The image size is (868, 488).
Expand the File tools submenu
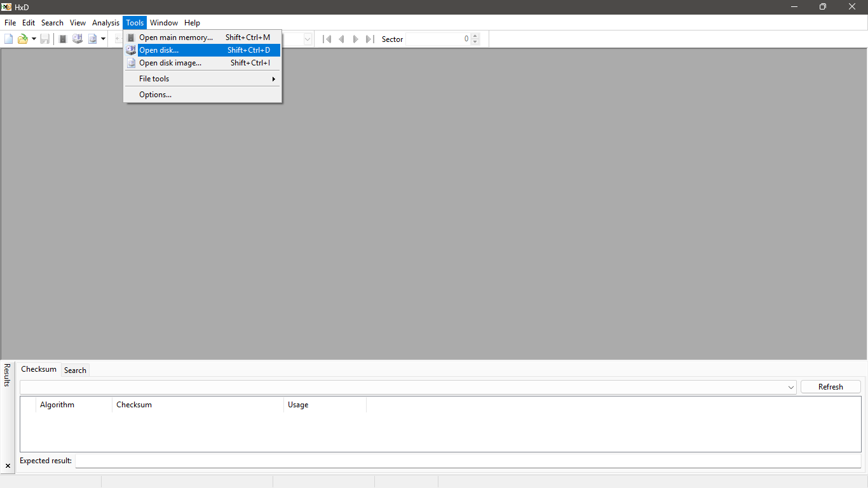(x=203, y=79)
